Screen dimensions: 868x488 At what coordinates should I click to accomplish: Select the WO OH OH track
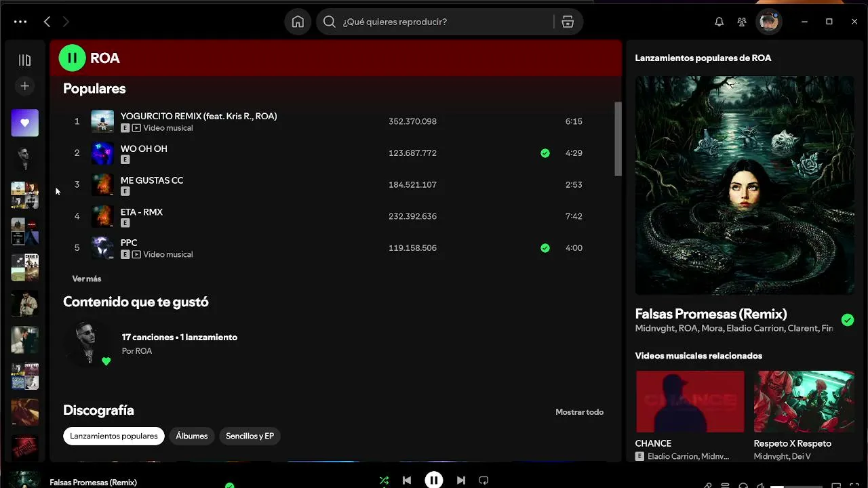144,148
